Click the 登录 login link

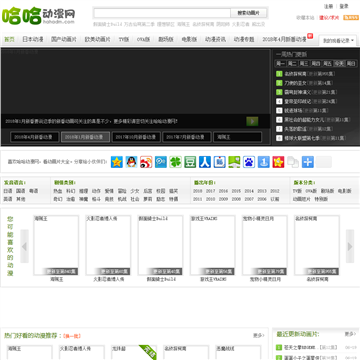344,6
